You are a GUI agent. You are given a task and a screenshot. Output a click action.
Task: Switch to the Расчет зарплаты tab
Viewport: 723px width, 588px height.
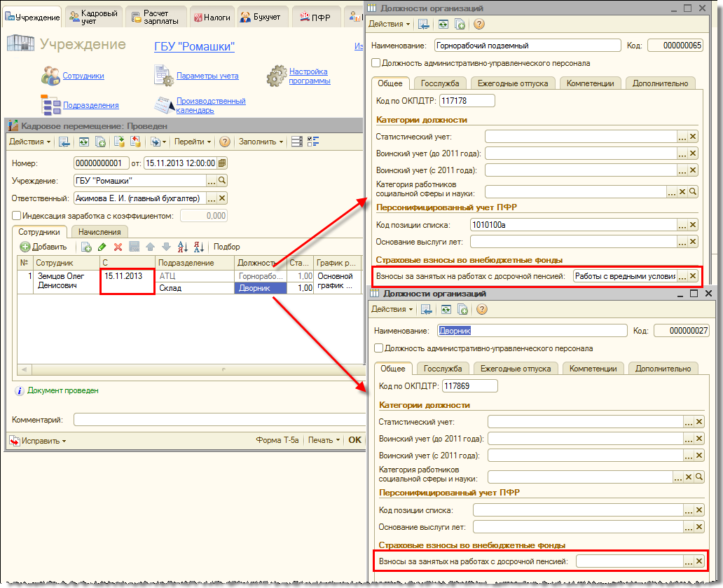coord(156,17)
